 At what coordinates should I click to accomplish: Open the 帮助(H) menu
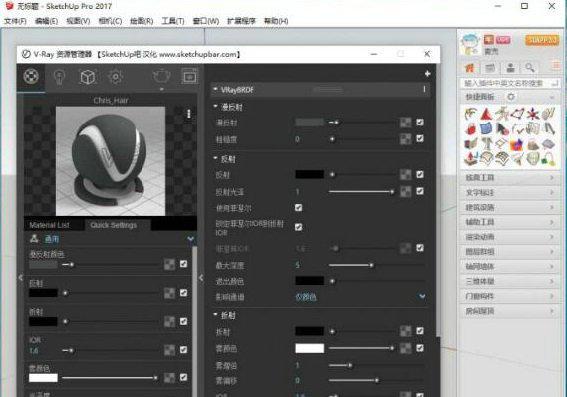[276, 21]
